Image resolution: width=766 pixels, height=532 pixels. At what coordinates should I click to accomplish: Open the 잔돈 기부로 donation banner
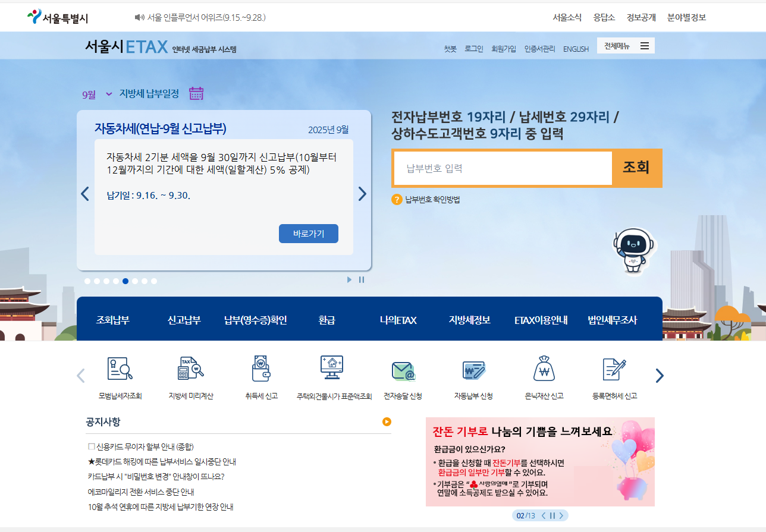coord(540,462)
